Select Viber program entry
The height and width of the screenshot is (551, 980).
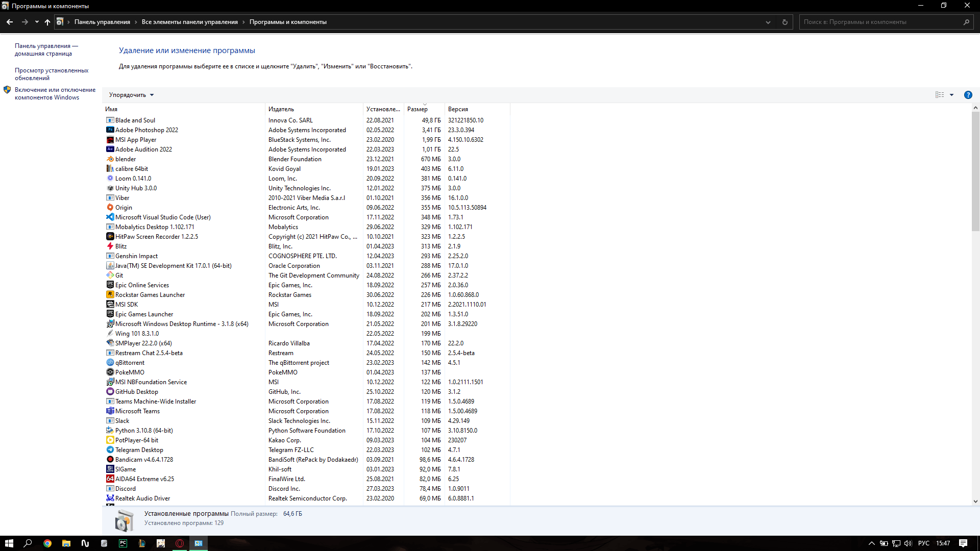[x=306, y=198]
